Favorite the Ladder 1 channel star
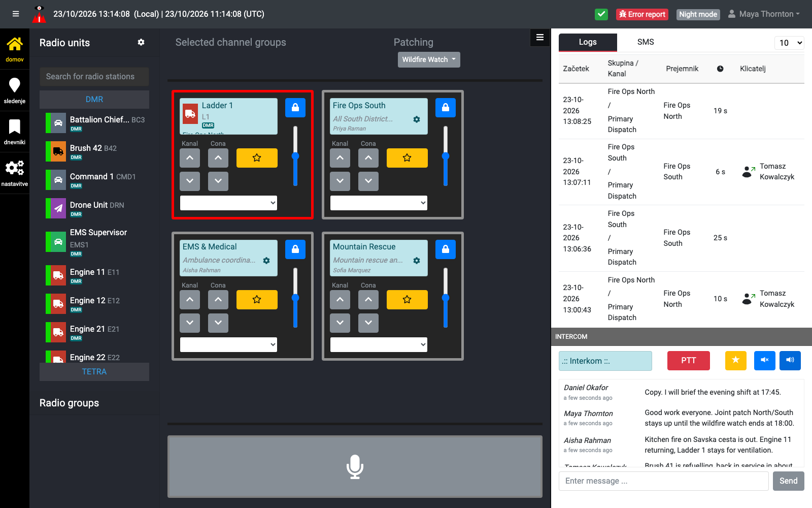Image resolution: width=812 pixels, height=508 pixels. click(257, 158)
